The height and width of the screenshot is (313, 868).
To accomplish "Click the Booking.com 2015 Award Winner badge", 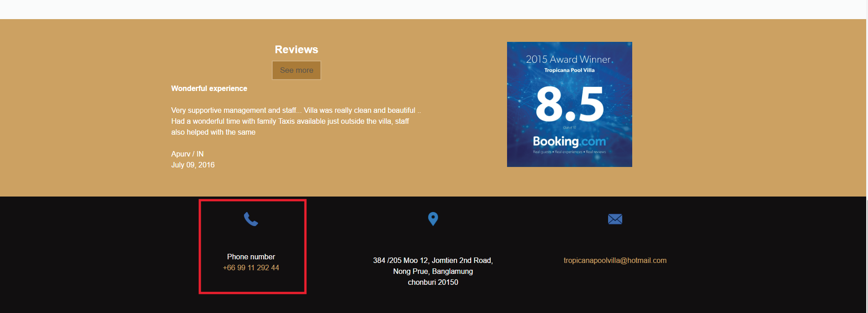I will tap(569, 105).
